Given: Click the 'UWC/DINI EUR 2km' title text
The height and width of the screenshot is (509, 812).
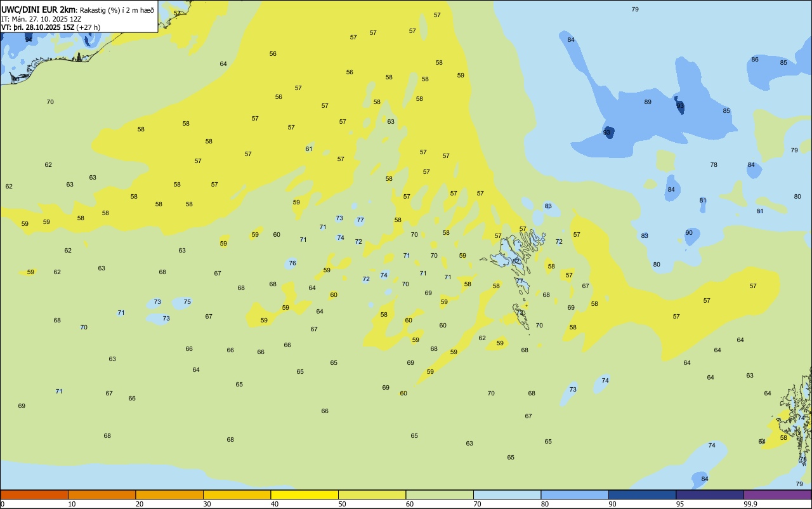Looking at the screenshot, I should coord(39,10).
